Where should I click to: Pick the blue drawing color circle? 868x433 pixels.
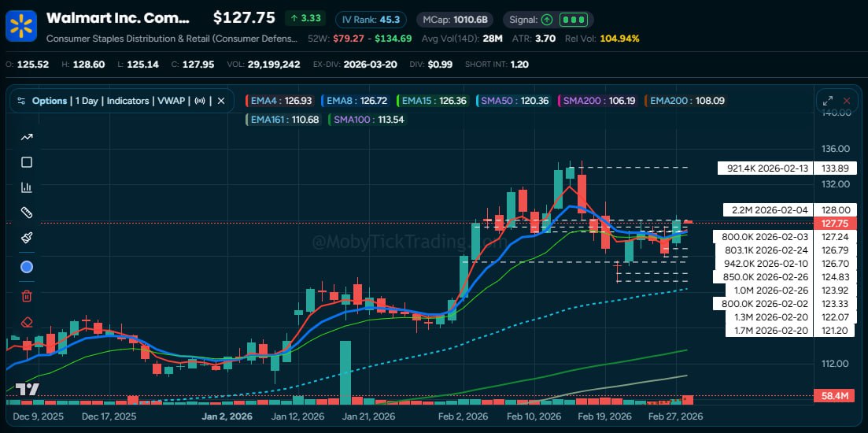(27, 268)
